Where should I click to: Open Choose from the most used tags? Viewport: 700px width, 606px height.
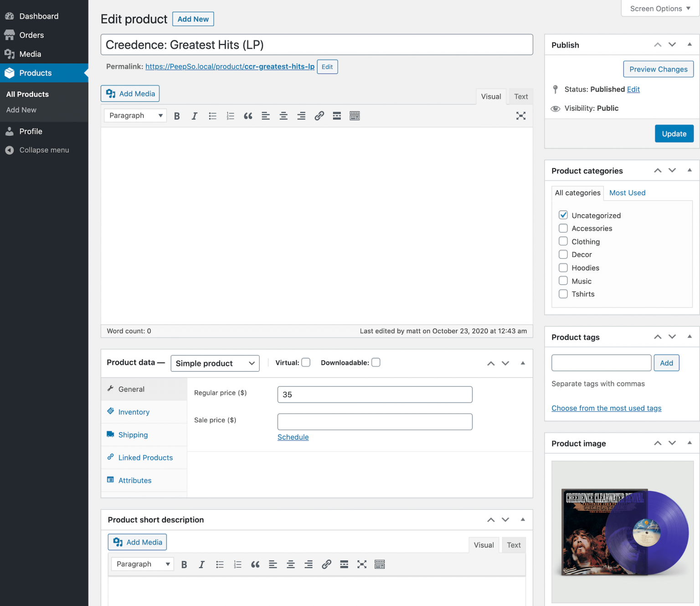(606, 408)
